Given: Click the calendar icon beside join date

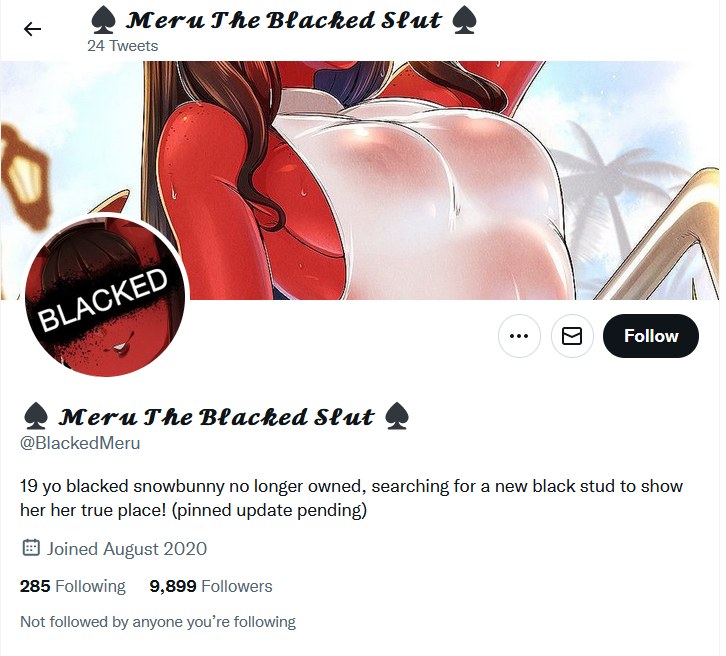Looking at the screenshot, I should (x=31, y=548).
